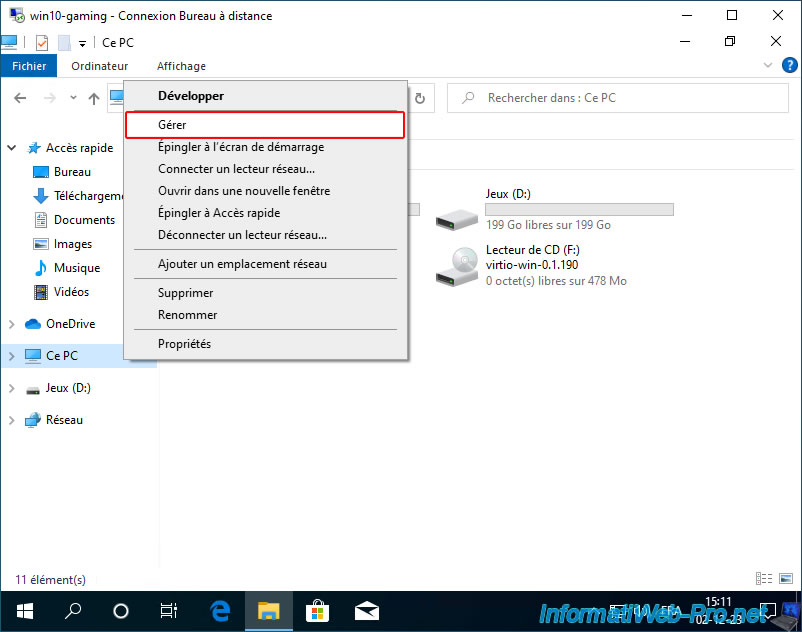Image resolution: width=802 pixels, height=632 pixels.
Task: Choose Gérer in the context menu
Action: (265, 125)
